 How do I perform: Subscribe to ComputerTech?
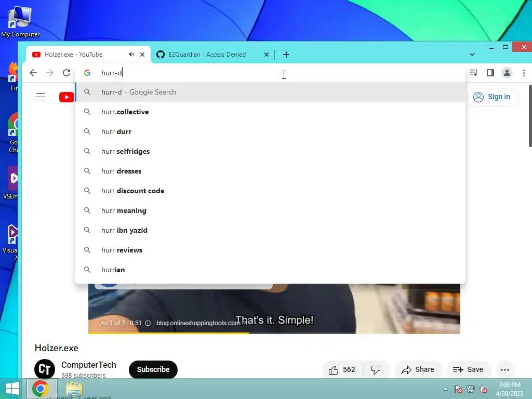[x=153, y=369]
